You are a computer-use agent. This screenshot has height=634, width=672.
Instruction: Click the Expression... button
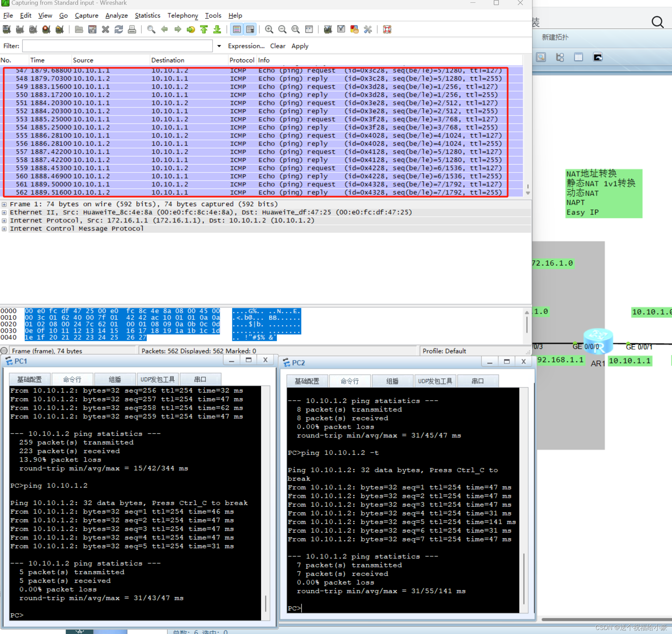click(246, 46)
